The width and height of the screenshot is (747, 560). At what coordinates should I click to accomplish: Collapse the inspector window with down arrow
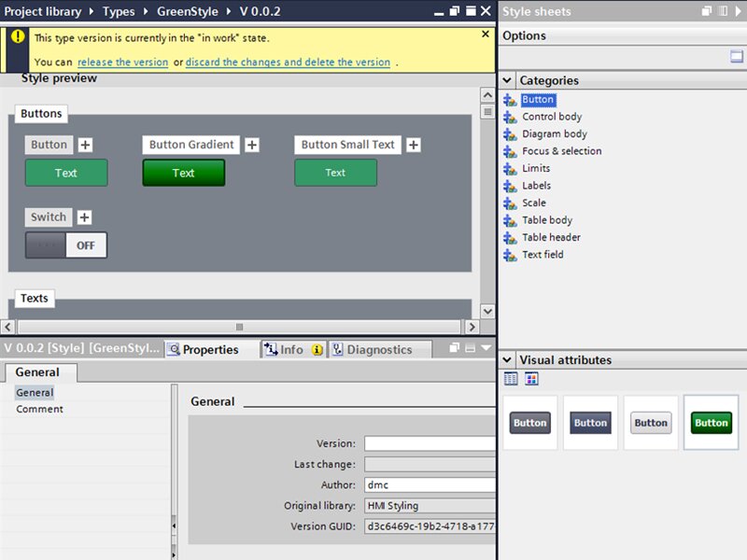point(486,348)
